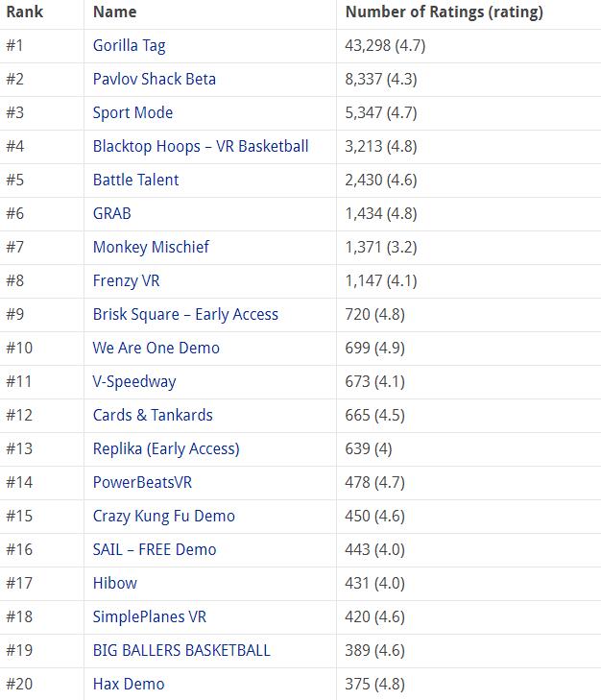Click the Pavlov Shack Beta link
This screenshot has height=700, width=601.
point(154,79)
